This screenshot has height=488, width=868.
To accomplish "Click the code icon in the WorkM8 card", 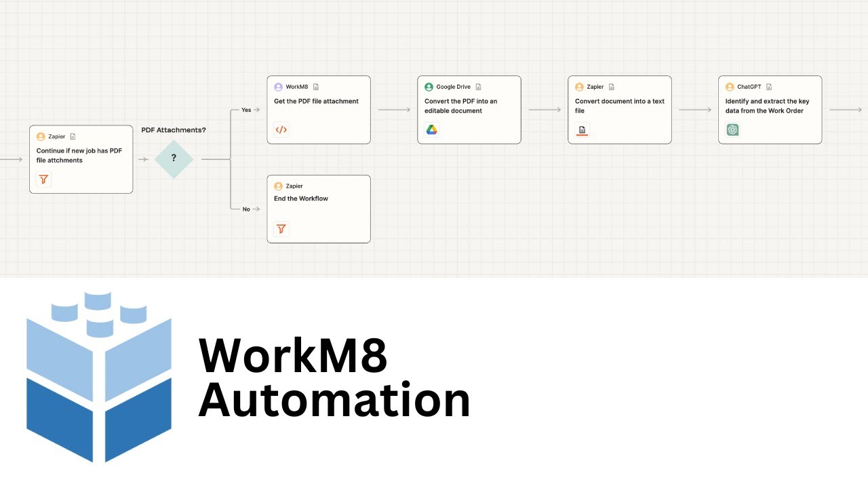I will click(x=281, y=129).
